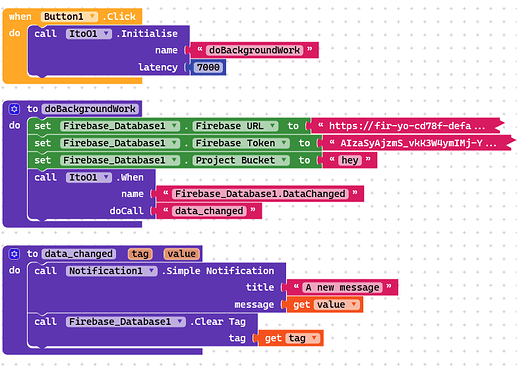Click the latency socket label
This screenshot has height=367, width=517.
coord(158,67)
